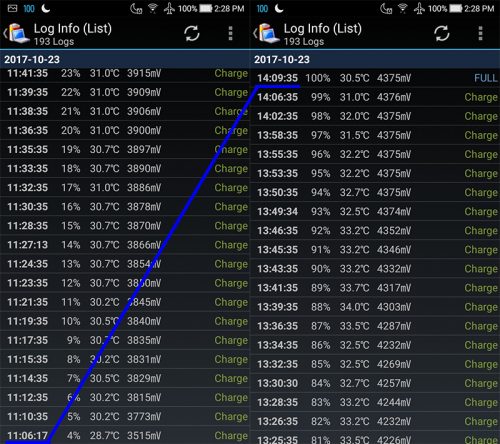Image resolution: width=500 pixels, height=444 pixels.
Task: Expand the left 2017-10-23 date header
Action: [125, 59]
